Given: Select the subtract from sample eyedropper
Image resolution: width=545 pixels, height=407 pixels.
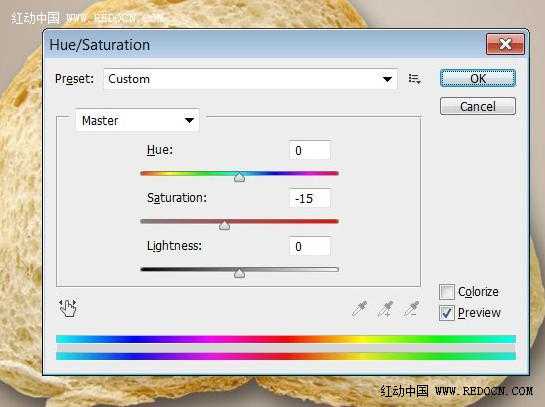Looking at the screenshot, I should pyautogui.click(x=411, y=309).
